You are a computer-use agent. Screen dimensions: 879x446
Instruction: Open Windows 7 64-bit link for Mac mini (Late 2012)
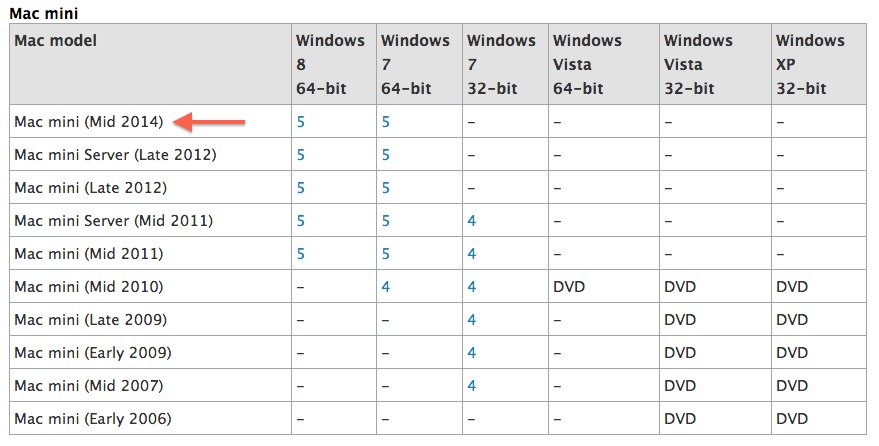(x=386, y=188)
